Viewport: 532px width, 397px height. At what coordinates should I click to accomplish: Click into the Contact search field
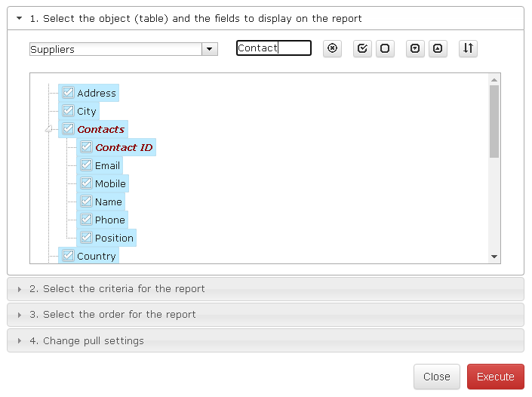click(274, 48)
